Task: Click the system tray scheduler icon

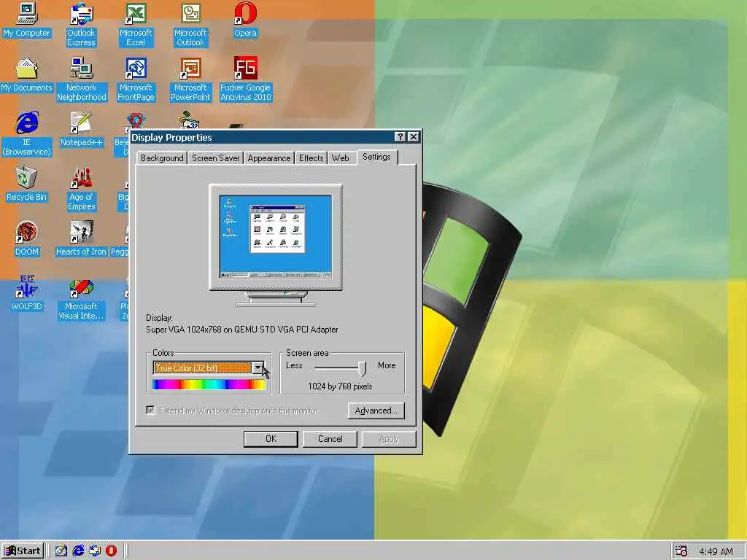Action: click(681, 551)
